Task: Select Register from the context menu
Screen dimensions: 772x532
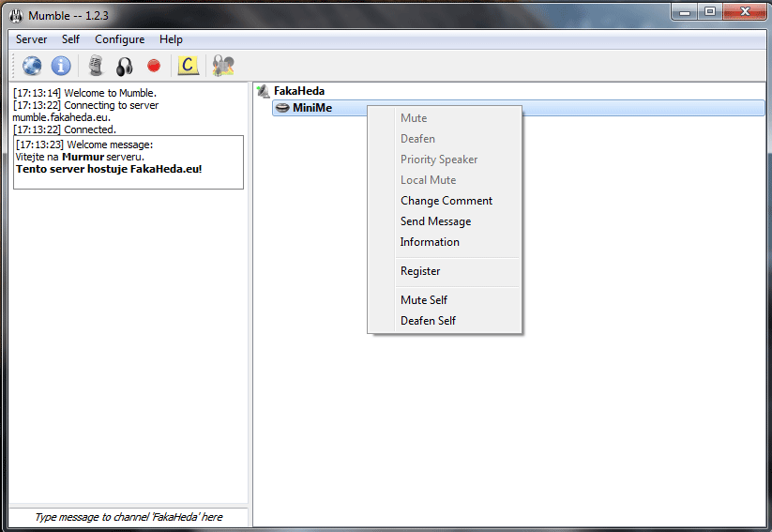Action: click(420, 271)
